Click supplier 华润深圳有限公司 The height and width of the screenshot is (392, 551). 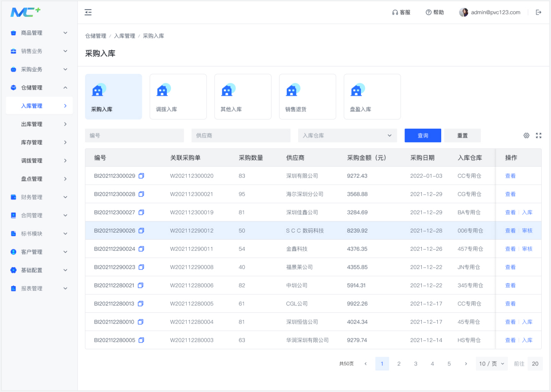click(x=307, y=340)
